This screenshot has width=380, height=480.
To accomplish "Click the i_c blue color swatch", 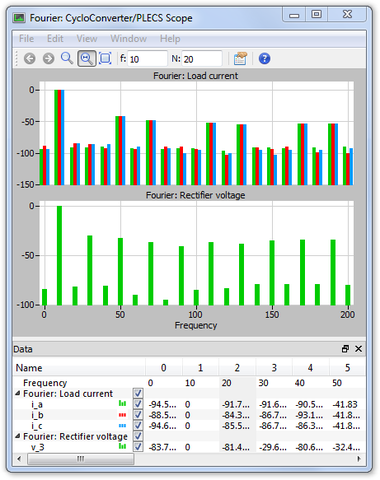I will 123,426.
